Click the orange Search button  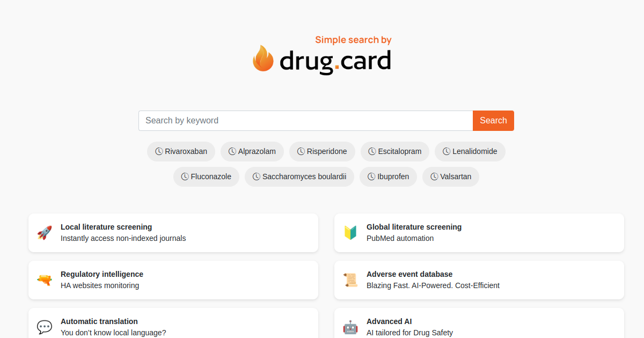(x=493, y=121)
